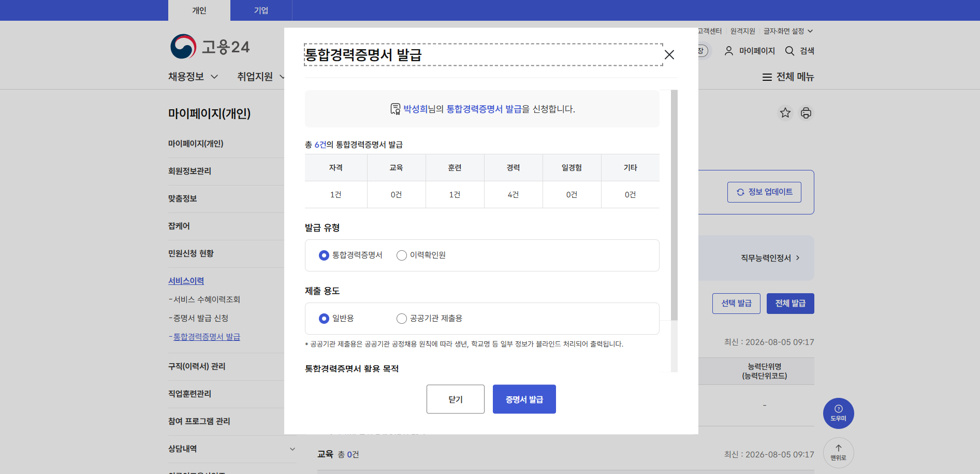Add page to favorites star icon
Image resolution: width=980 pixels, height=474 pixels.
click(x=785, y=113)
